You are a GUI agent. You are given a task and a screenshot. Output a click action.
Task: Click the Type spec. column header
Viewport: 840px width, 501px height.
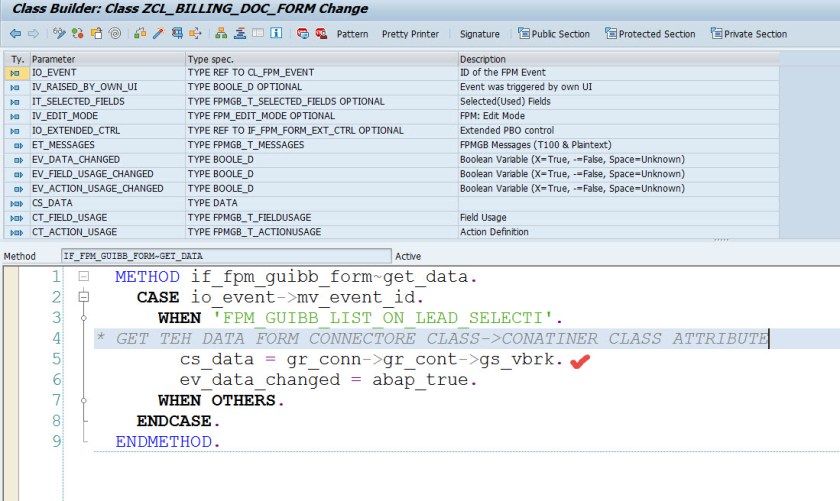coord(322,59)
